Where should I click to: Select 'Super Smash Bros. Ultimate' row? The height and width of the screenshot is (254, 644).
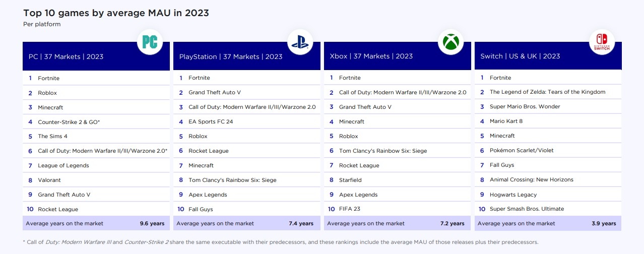548,209
